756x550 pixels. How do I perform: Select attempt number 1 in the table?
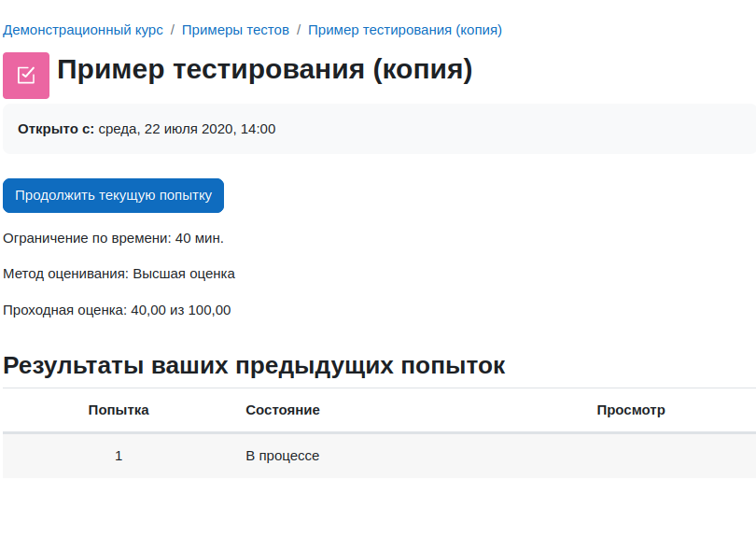pyautogui.click(x=119, y=456)
